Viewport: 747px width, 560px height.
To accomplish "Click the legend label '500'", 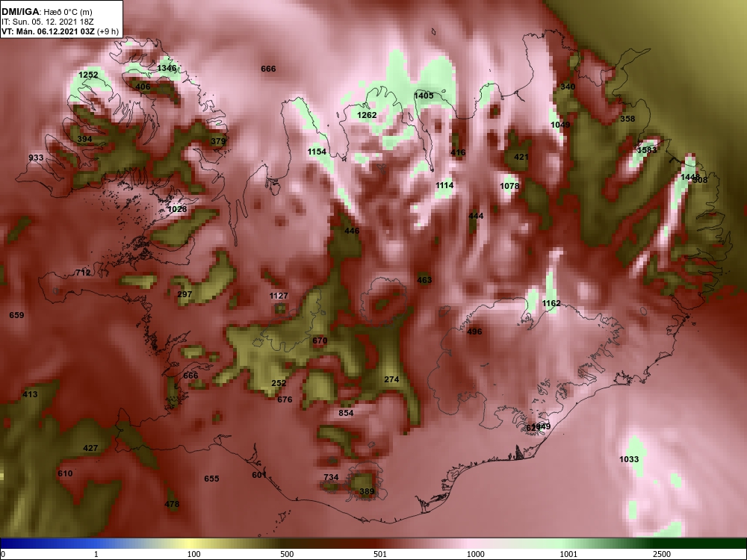I will pos(288,554).
